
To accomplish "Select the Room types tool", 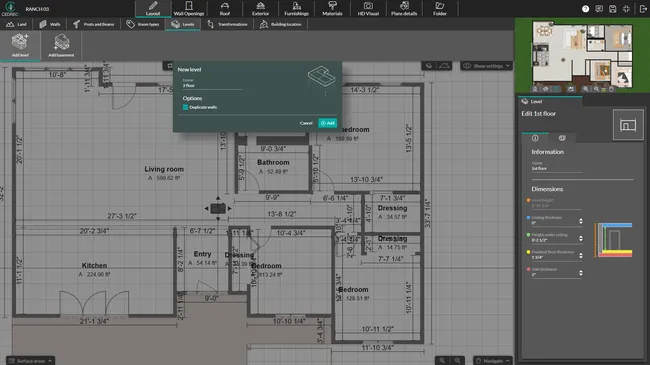I will (x=143, y=24).
